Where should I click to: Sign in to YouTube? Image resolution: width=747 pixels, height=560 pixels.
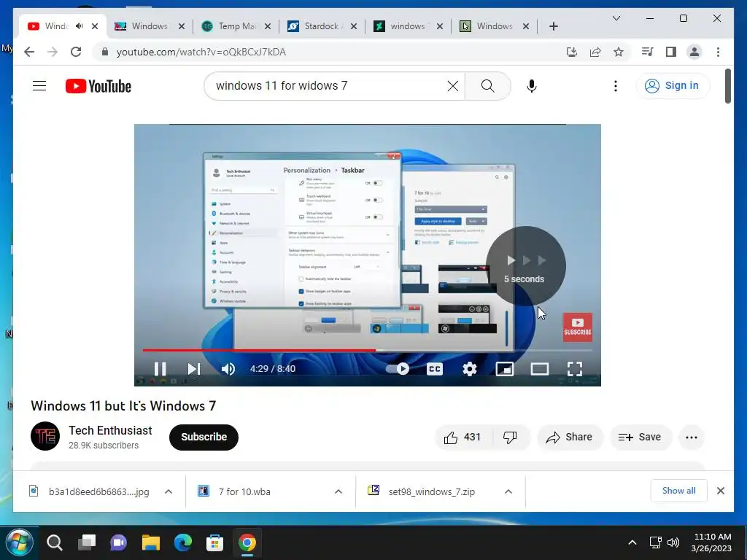click(672, 86)
